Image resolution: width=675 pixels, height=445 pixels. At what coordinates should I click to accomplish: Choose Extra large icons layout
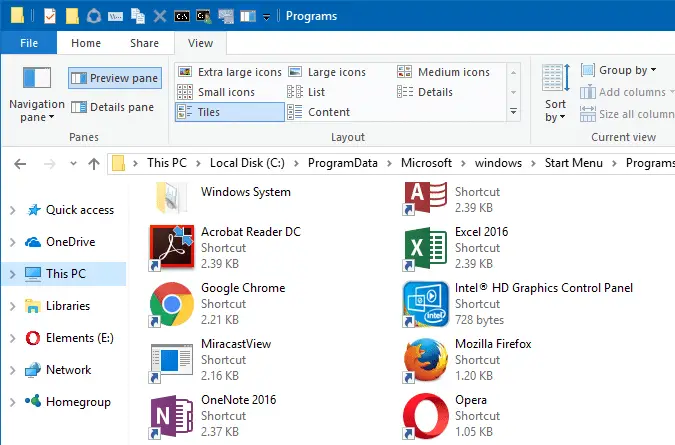[230, 72]
